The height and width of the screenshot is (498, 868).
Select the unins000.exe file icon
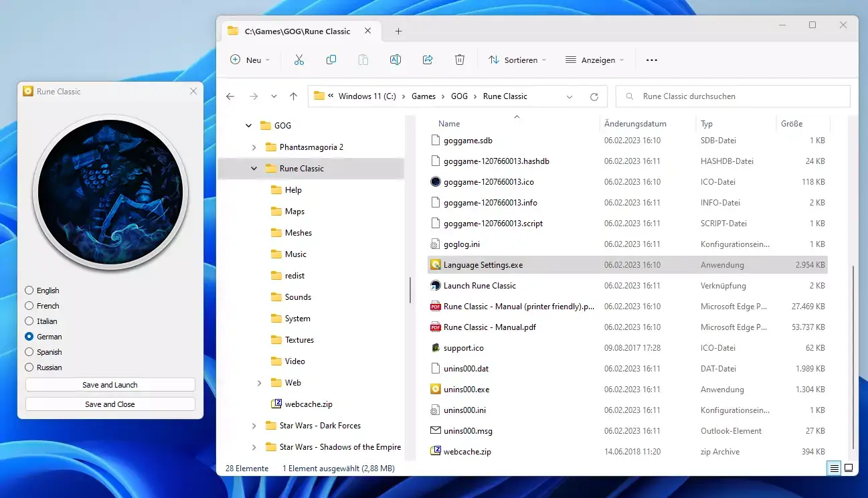pos(436,390)
